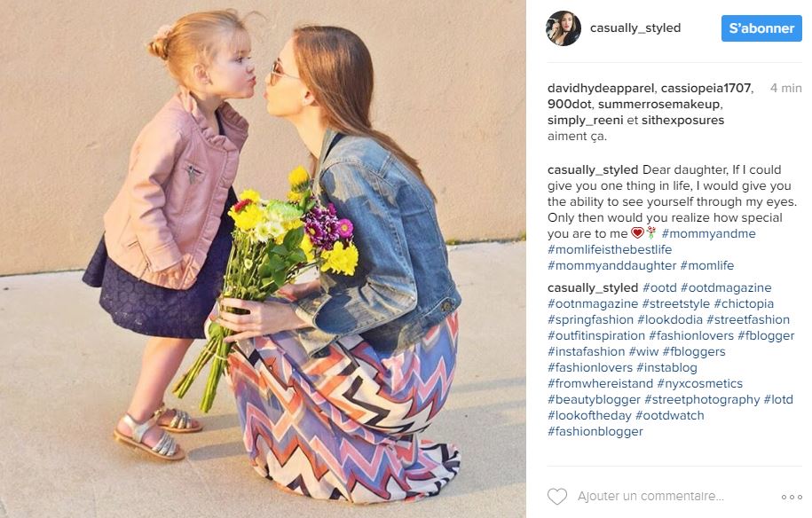The height and width of the screenshot is (518, 812).
Task: Click the S'abonner follow button
Action: point(761,28)
